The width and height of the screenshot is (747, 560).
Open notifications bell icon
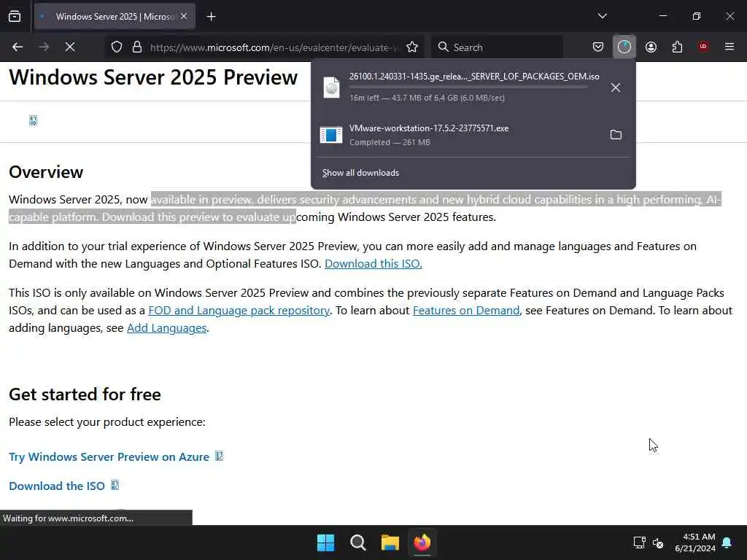727,542
